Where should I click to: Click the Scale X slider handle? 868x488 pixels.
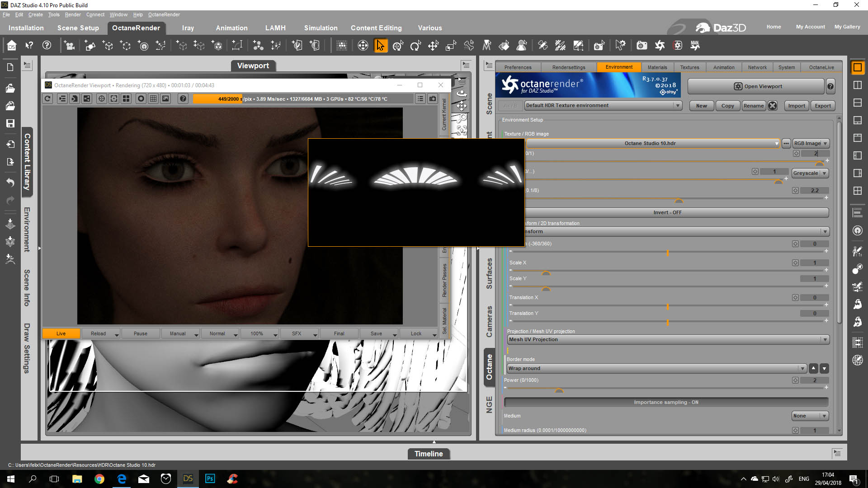click(546, 273)
